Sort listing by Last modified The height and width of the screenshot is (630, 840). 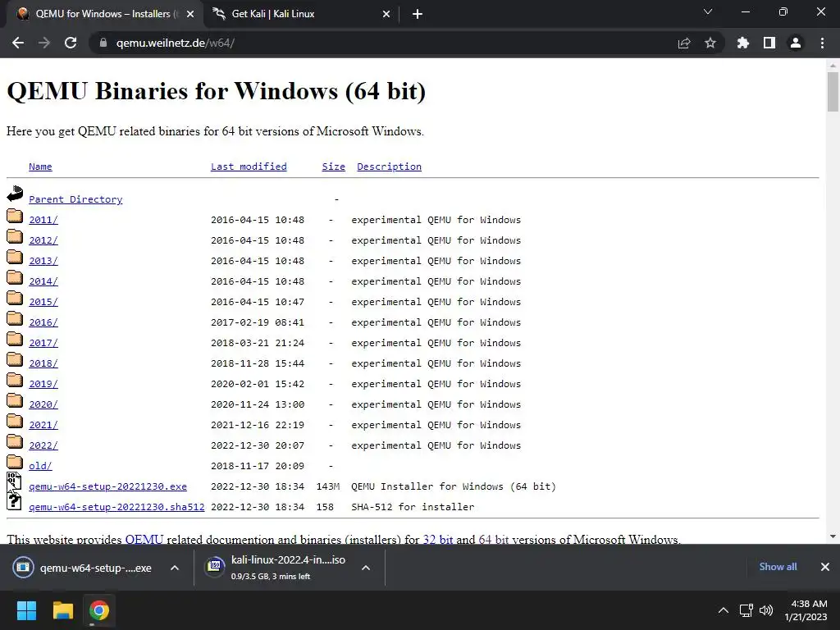249,167
